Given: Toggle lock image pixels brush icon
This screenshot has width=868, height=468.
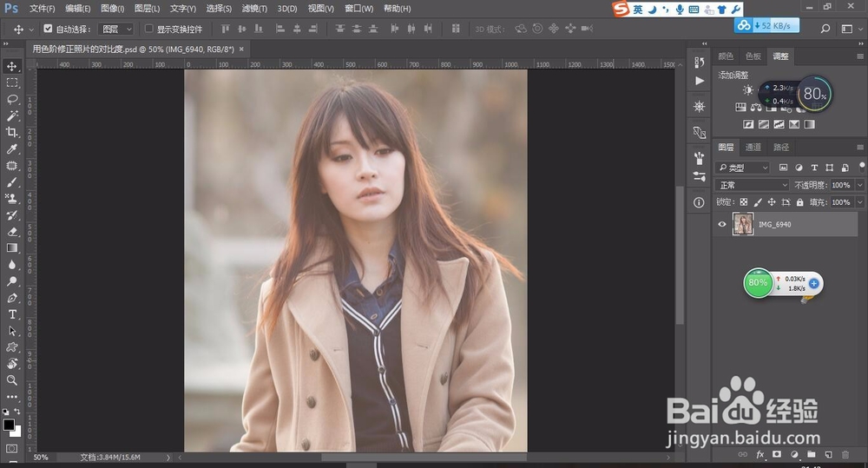Looking at the screenshot, I should point(757,202).
